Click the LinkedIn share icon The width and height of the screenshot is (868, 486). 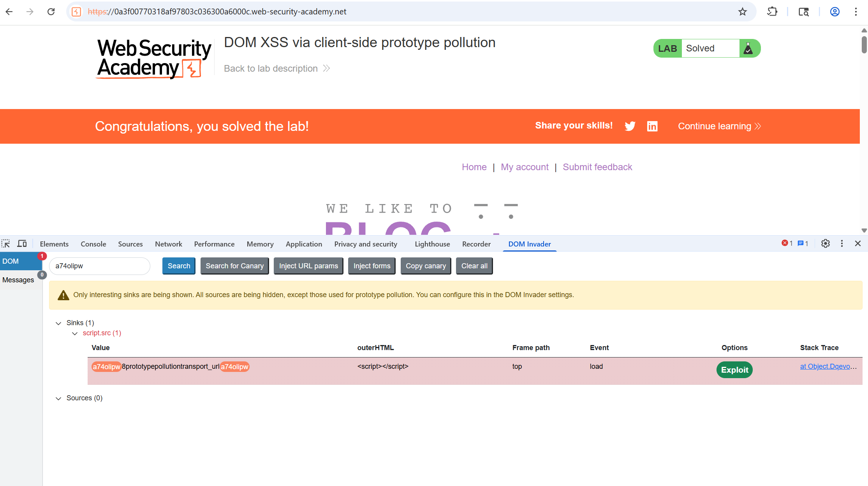(652, 126)
